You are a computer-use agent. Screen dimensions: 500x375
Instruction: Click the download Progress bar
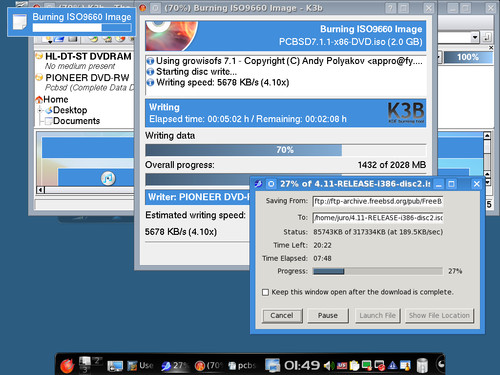pos(378,271)
